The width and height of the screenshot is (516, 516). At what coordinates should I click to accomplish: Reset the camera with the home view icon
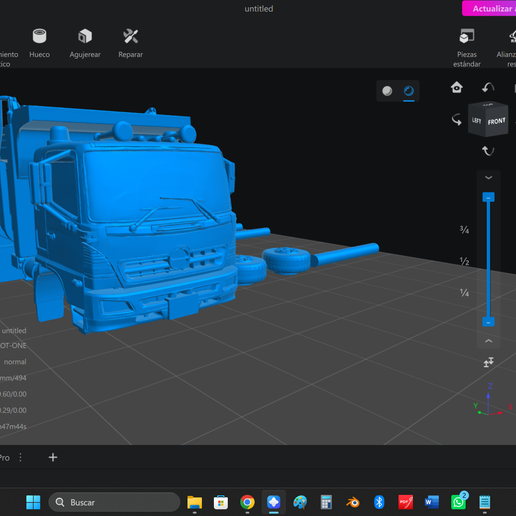tap(456, 87)
